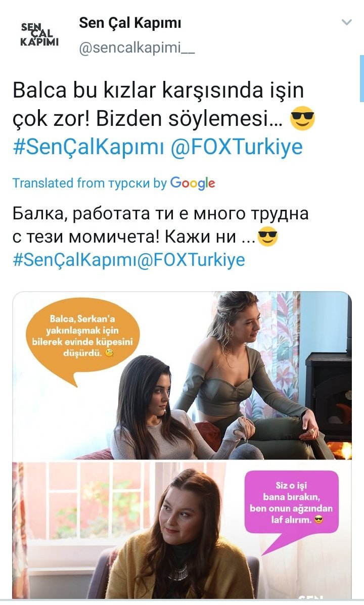
Task: Click the Google logo
Action: [193, 183]
